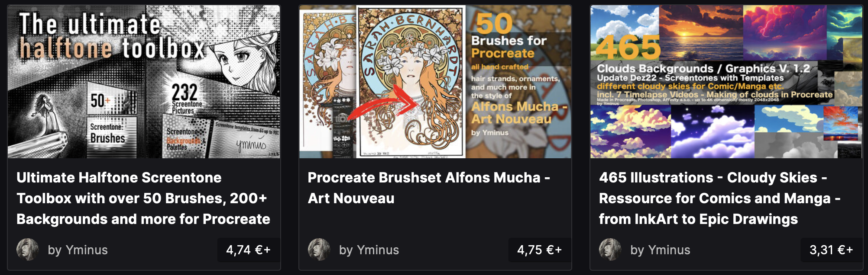Click Yminus avatar on the Cloudy Skies card

point(610,249)
